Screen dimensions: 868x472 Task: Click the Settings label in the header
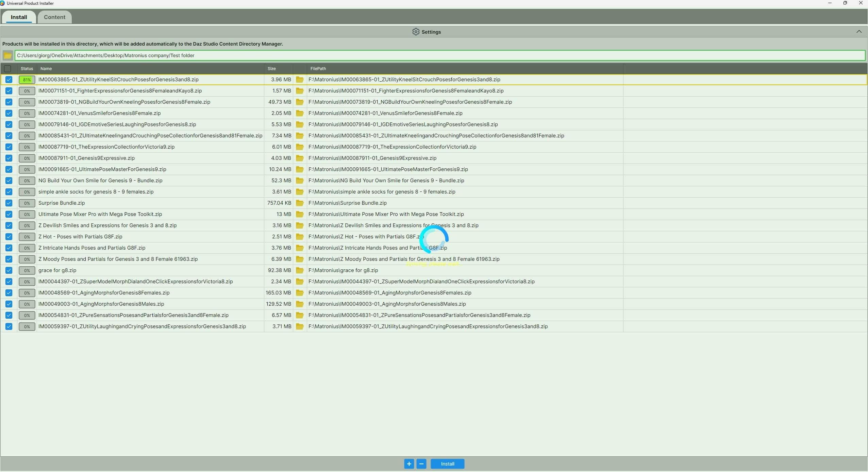431,32
